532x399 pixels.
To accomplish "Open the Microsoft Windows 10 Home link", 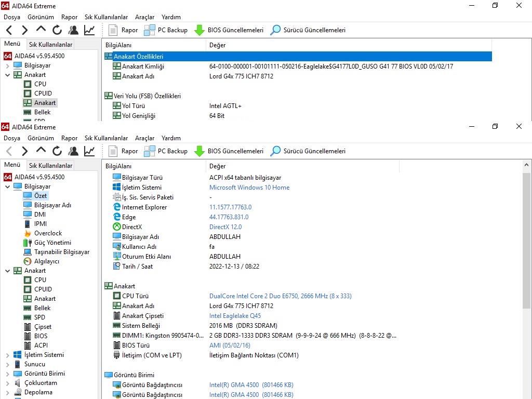I will tap(249, 187).
